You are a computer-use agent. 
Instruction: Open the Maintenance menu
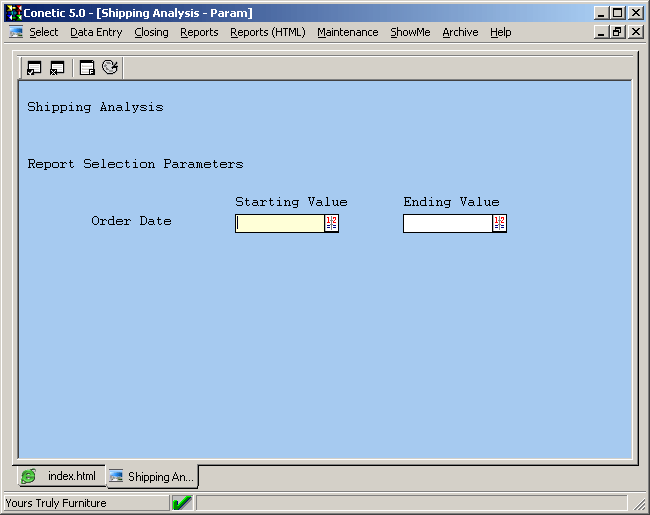[347, 32]
